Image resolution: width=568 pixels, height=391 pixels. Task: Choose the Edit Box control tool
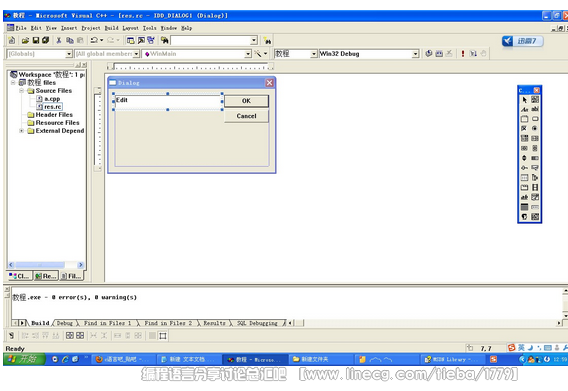tap(535, 109)
